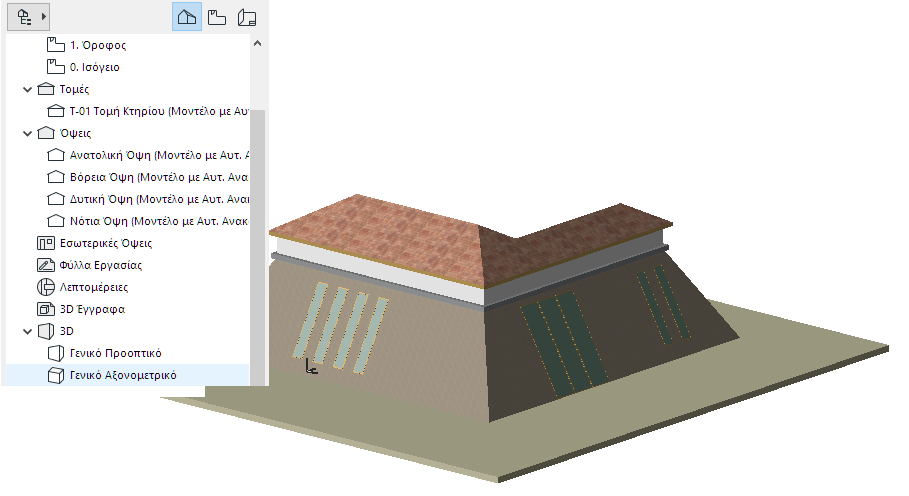Screen dimensions: 909x496
Task: Select Φύλλα Εργασίας folder
Action: [101, 265]
